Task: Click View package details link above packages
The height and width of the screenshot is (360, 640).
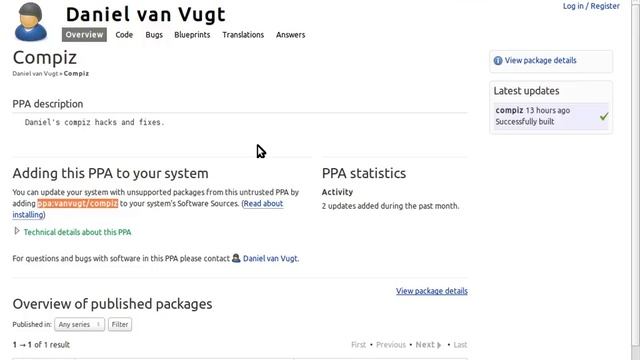Action: click(x=432, y=291)
